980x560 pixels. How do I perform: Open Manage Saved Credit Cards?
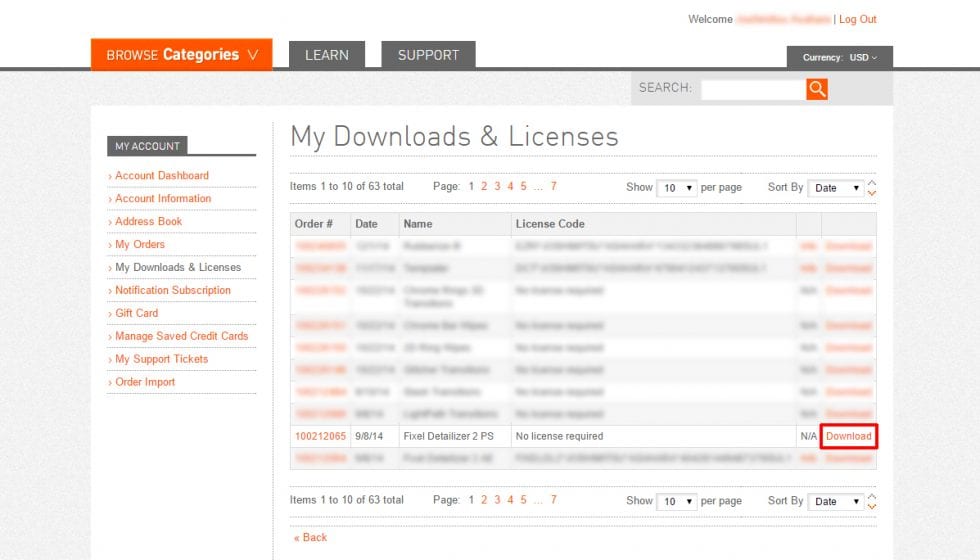point(181,336)
